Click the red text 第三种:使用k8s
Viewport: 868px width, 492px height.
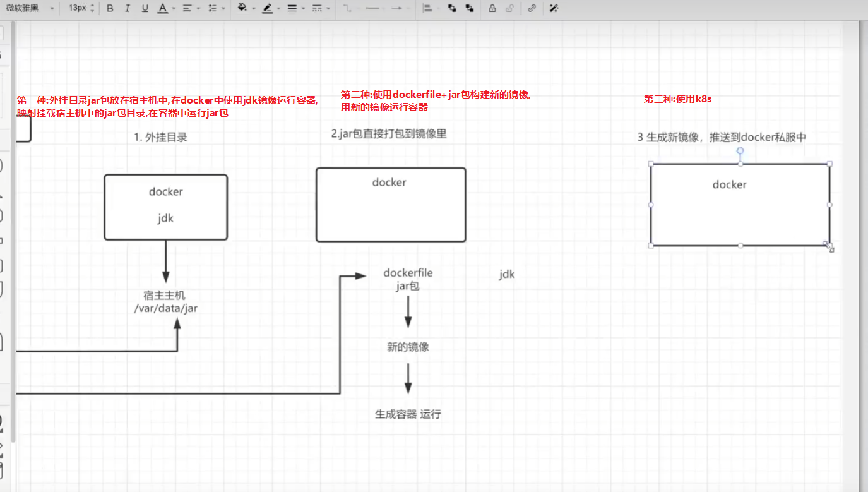tap(677, 99)
